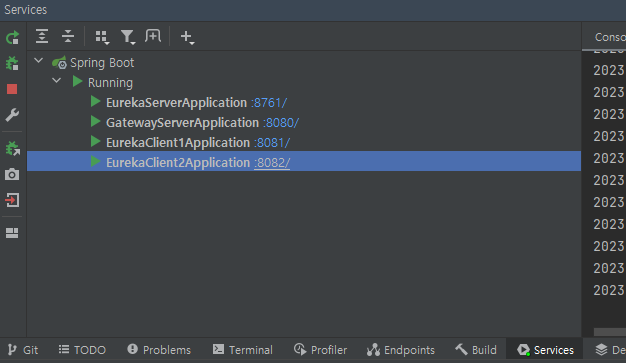Click the exit icon with red arrow
The image size is (626, 363).
click(x=12, y=200)
